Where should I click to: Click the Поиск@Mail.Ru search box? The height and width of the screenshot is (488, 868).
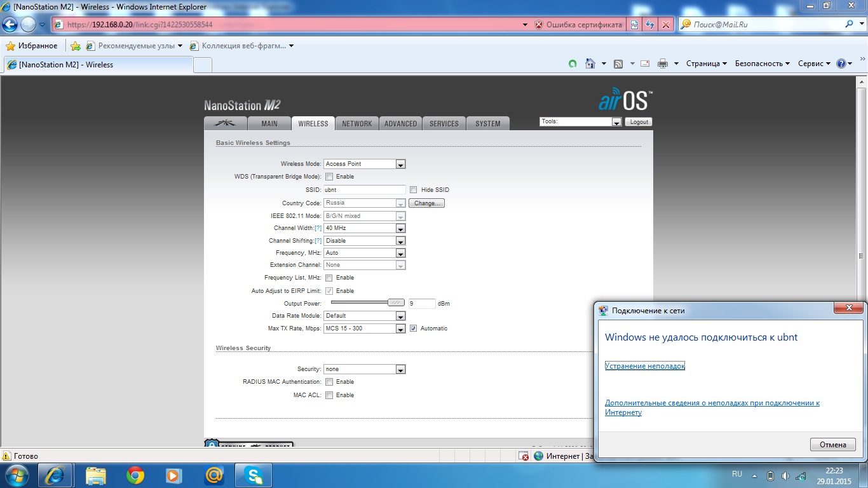point(761,24)
